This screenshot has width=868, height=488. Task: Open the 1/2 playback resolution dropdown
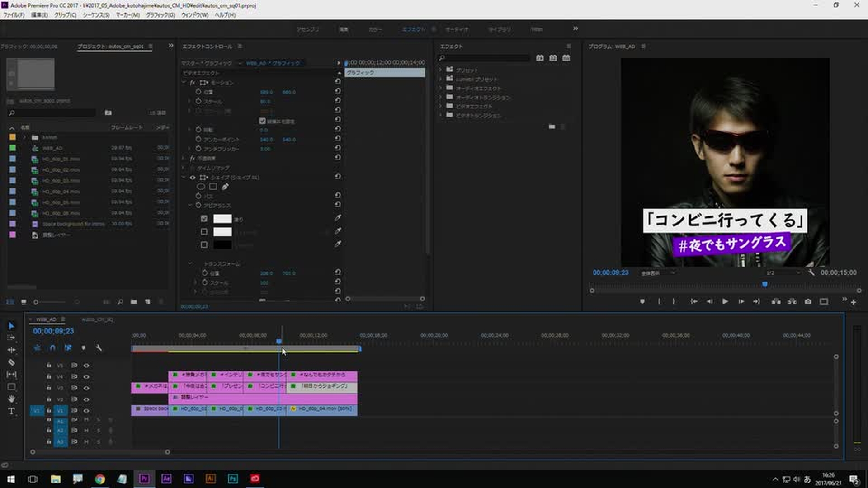pos(783,273)
